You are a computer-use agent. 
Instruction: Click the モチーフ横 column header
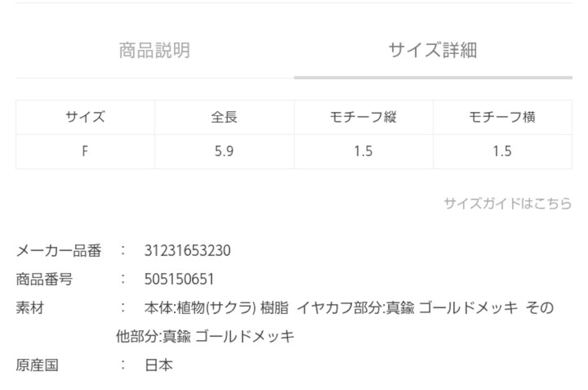(x=502, y=117)
